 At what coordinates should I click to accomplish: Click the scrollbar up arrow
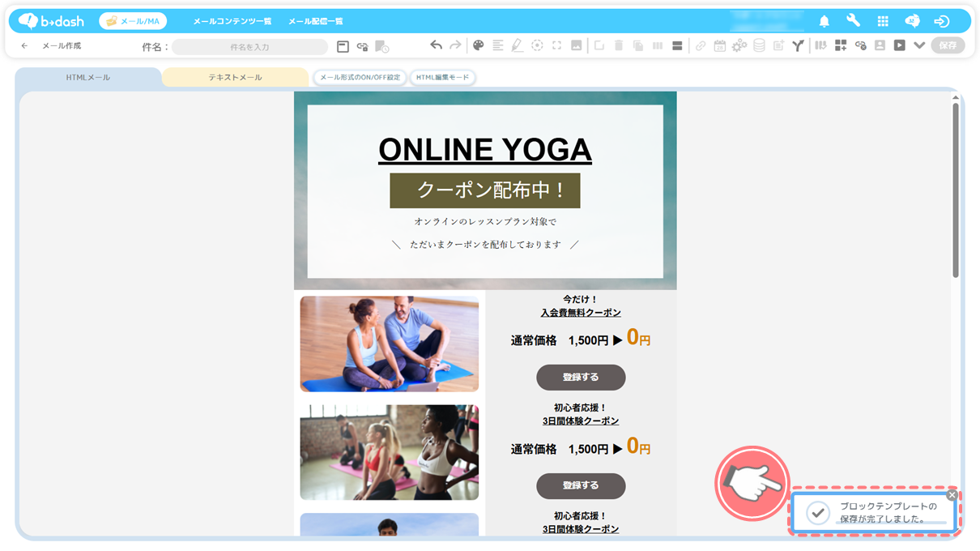pos(956,98)
